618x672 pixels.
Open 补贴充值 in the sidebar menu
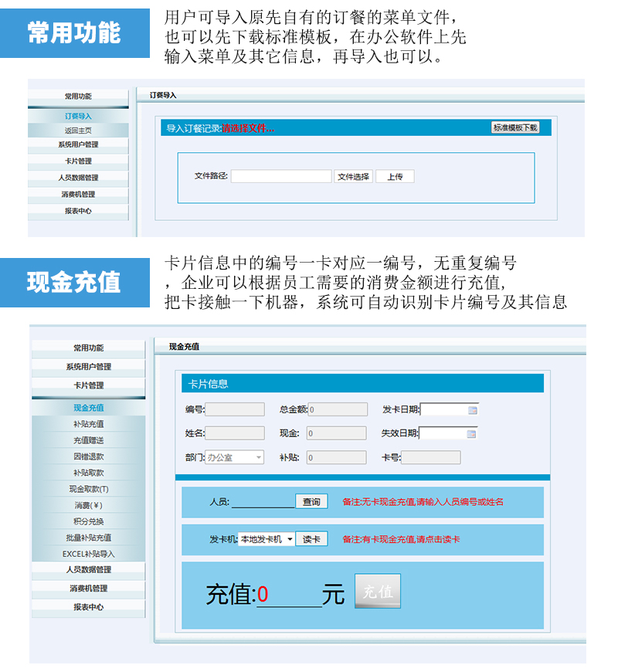point(89,424)
